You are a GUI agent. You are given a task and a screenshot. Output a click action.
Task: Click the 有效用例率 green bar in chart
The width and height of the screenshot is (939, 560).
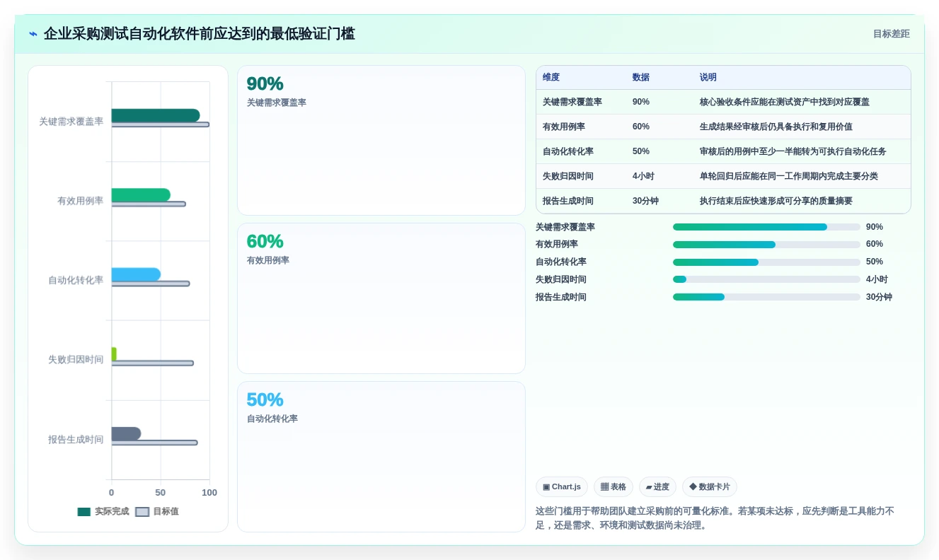141,195
